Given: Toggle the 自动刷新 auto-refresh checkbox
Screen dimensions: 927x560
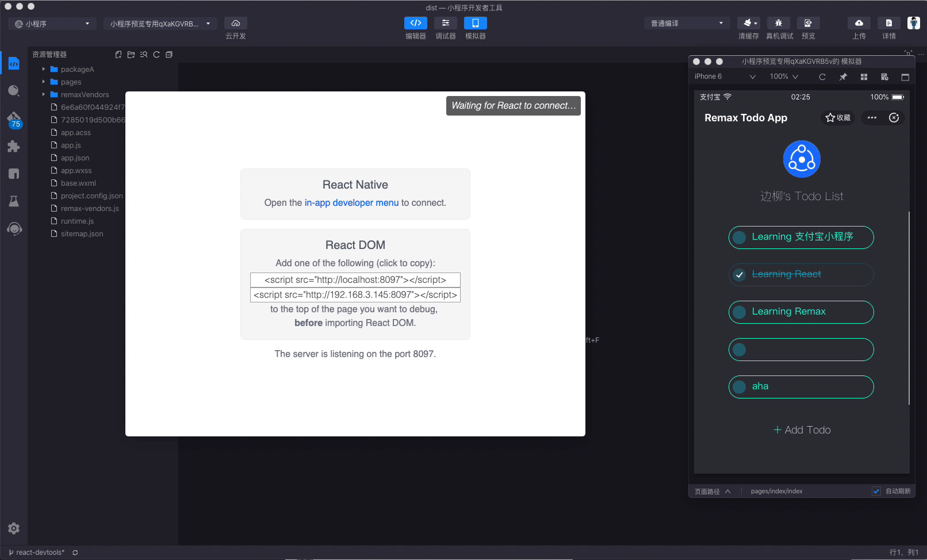Looking at the screenshot, I should coord(876,491).
